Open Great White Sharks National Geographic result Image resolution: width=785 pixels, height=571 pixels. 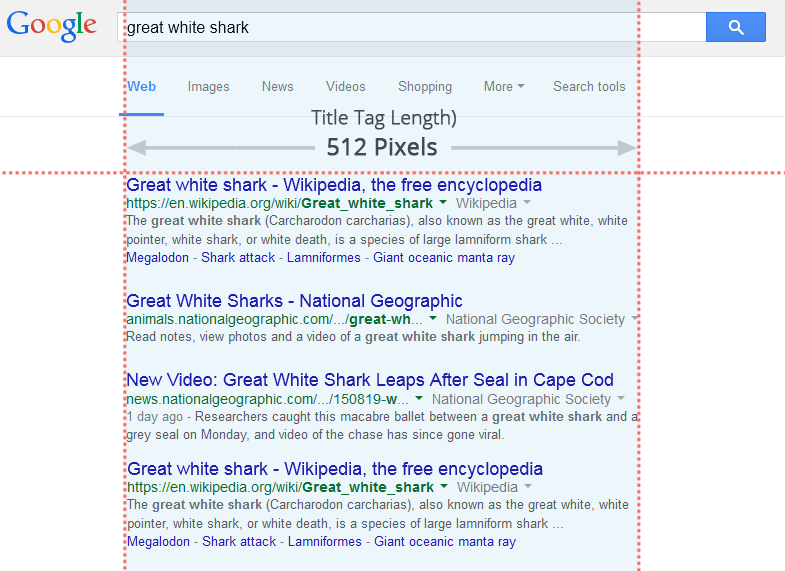(x=294, y=301)
